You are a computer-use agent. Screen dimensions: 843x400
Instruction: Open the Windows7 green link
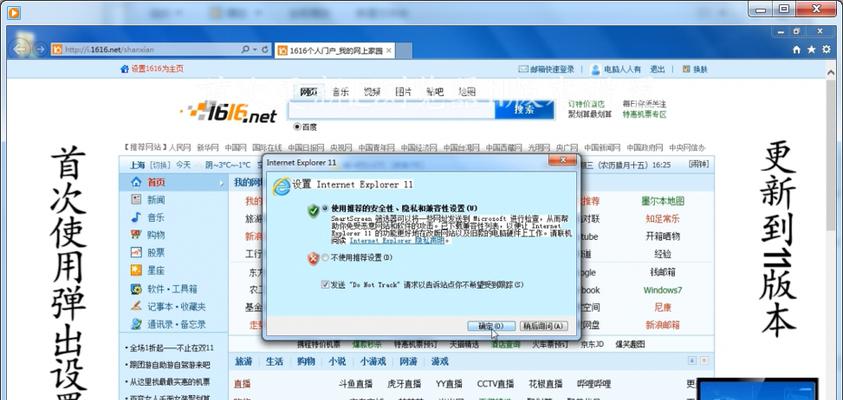[x=663, y=290]
